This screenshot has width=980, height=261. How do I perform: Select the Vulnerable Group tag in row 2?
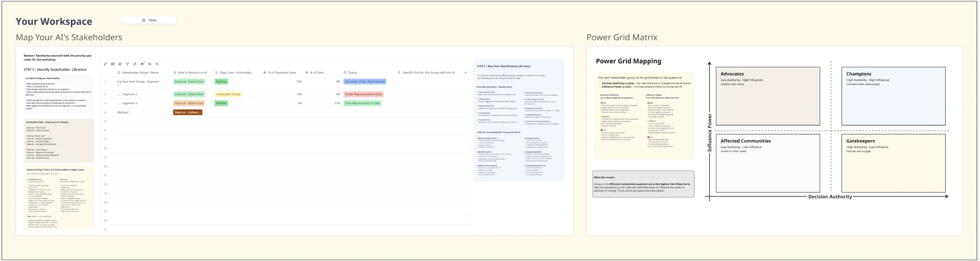(228, 94)
